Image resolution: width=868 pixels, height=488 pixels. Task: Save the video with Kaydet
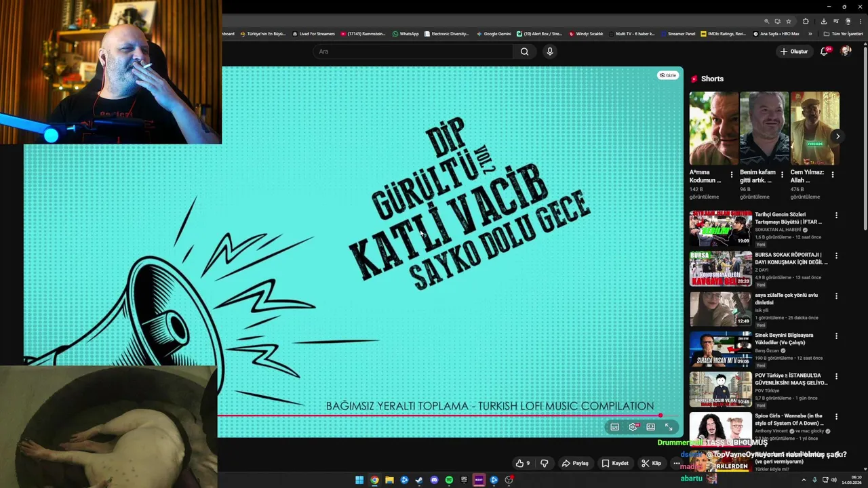pyautogui.click(x=615, y=464)
